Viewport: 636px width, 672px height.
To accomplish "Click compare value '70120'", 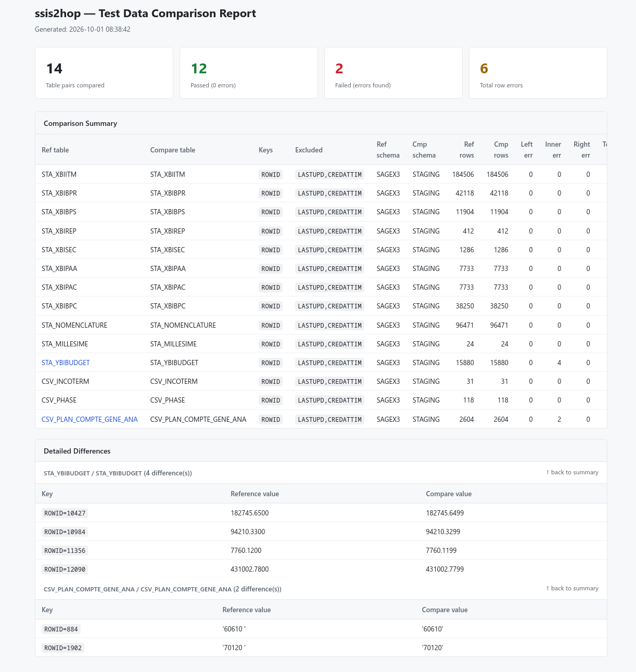I will point(433,648).
